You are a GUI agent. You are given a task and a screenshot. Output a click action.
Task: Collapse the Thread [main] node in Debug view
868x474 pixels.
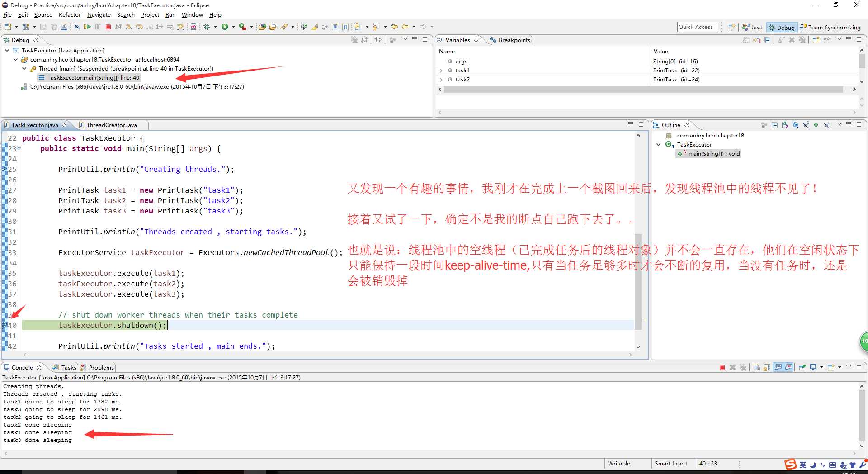click(x=24, y=69)
